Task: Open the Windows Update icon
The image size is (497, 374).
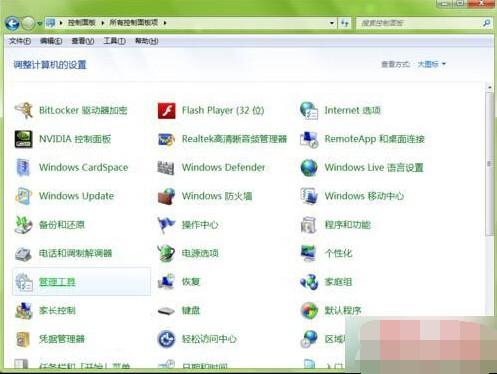Action: [23, 196]
